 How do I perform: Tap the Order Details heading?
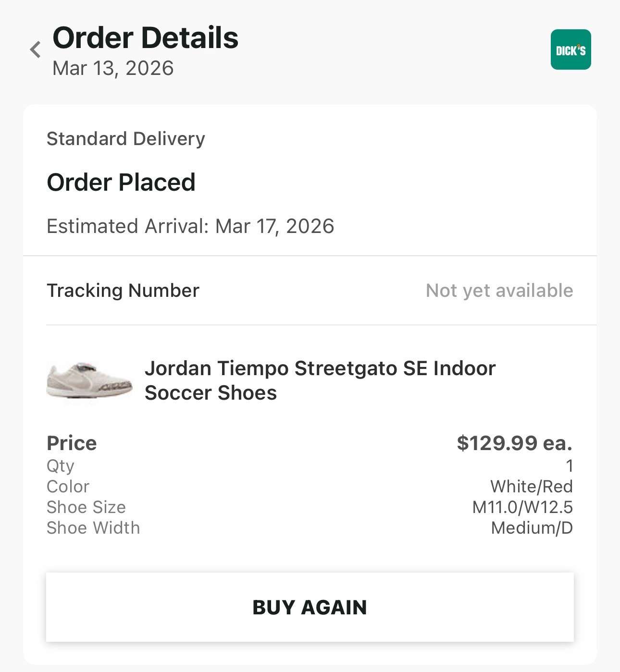click(x=145, y=37)
